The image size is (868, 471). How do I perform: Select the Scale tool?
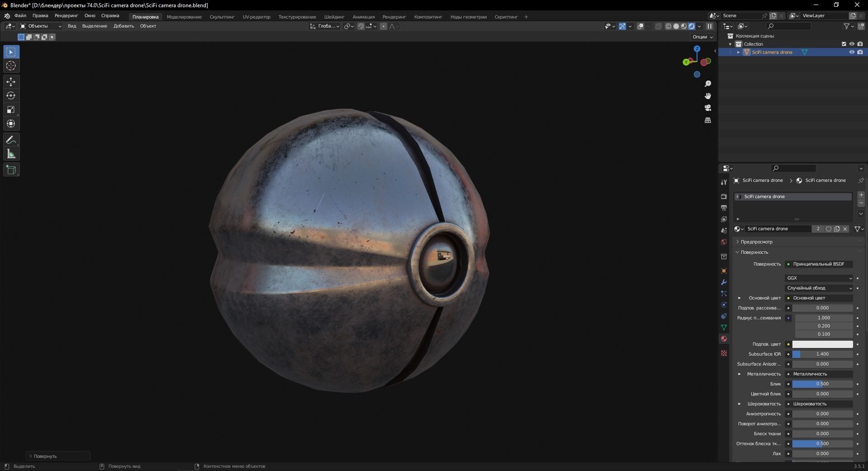tap(11, 109)
